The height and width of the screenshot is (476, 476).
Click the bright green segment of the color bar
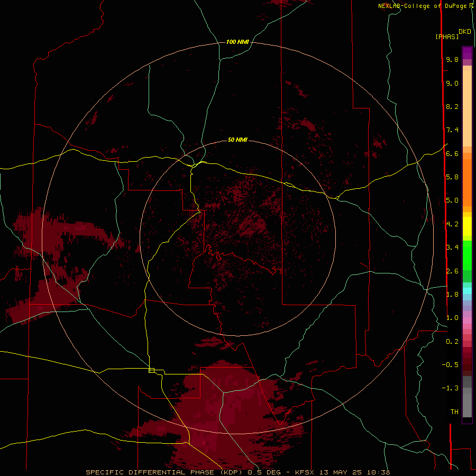(x=467, y=255)
